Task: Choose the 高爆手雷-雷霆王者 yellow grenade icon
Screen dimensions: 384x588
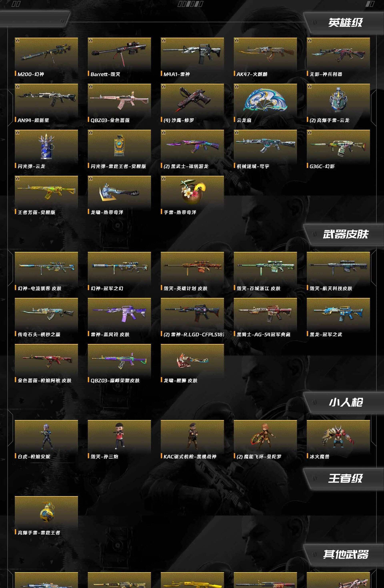Action: [46, 512]
